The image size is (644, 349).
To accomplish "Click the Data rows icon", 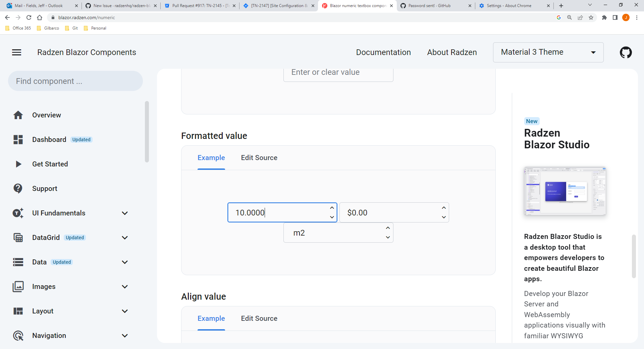I will [18, 262].
